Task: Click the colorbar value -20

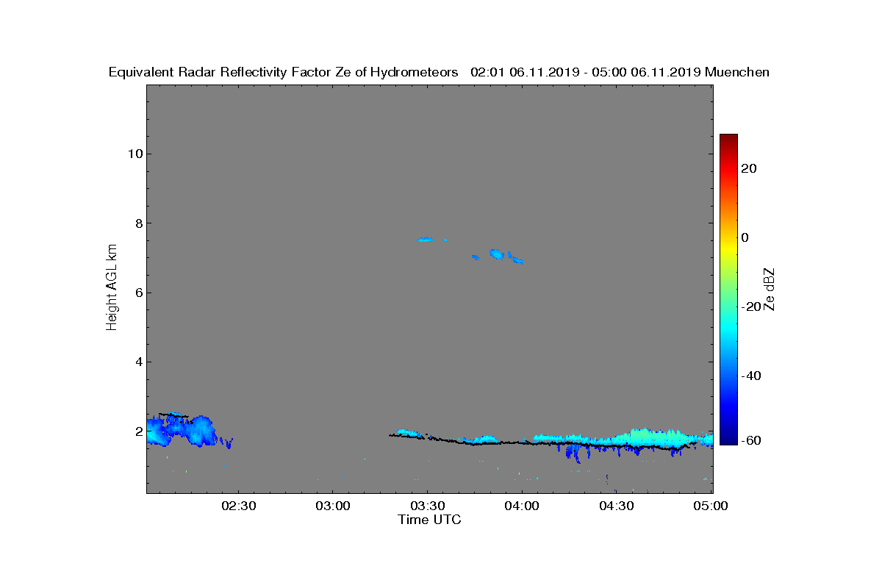Action: [x=750, y=306]
